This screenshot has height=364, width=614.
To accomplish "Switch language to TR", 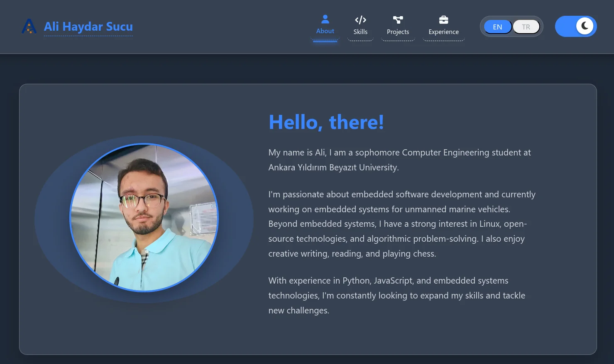I will pyautogui.click(x=526, y=27).
